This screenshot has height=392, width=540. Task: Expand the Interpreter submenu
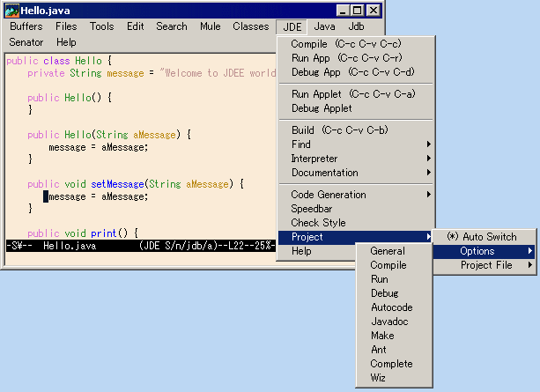(355, 159)
